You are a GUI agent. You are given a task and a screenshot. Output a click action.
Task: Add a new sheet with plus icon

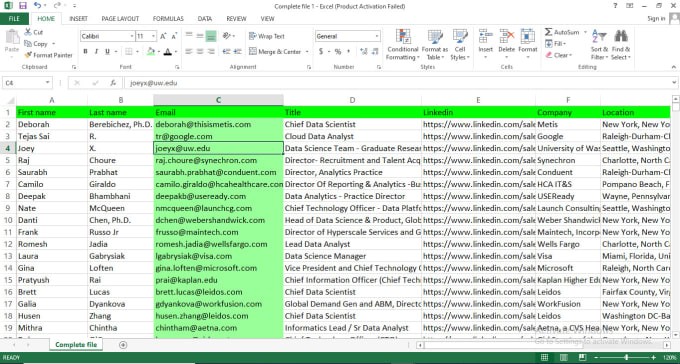pyautogui.click(x=123, y=345)
